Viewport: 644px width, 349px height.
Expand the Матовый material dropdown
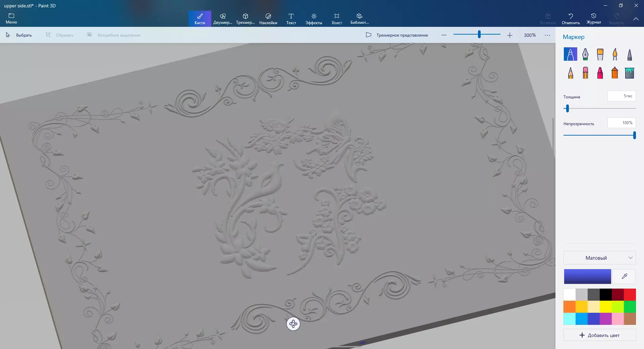tap(600, 258)
